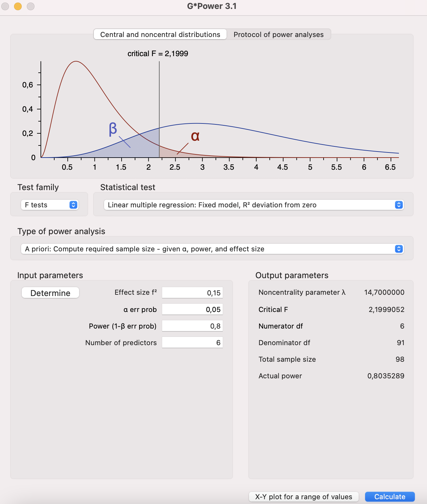427x504 pixels.
Task: Click the red α symbol on plot
Action: pyautogui.click(x=195, y=136)
